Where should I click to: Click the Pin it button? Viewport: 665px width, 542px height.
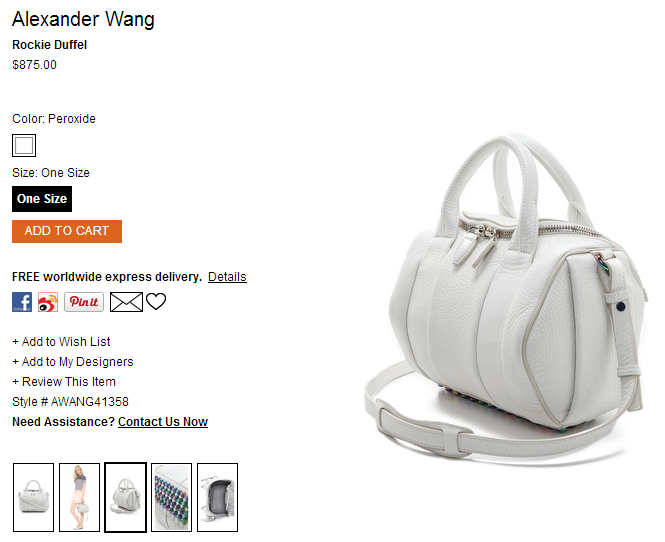(84, 302)
